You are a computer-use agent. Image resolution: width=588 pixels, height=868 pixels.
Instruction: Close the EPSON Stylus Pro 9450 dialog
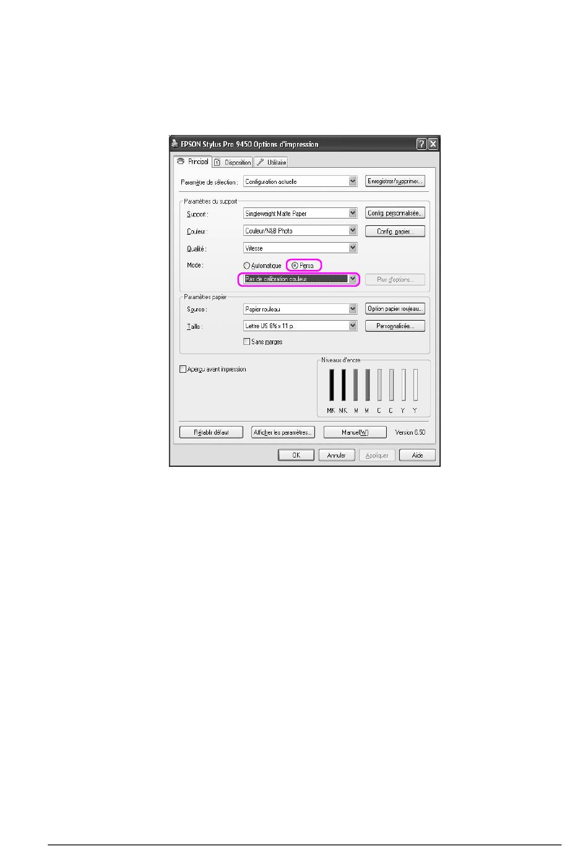433,144
